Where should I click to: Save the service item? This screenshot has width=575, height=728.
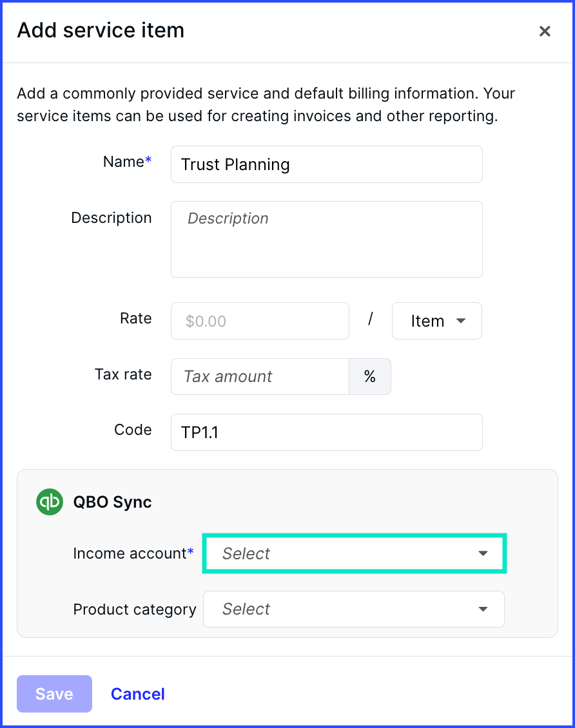point(54,694)
